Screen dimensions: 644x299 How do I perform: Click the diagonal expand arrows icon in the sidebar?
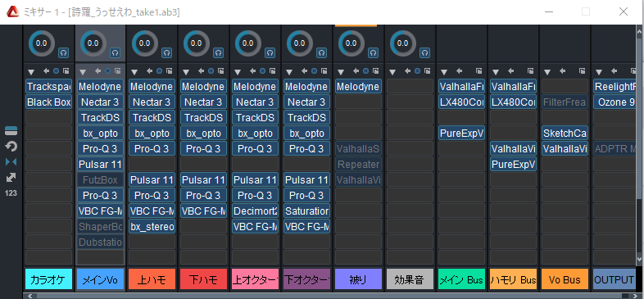click(11, 178)
